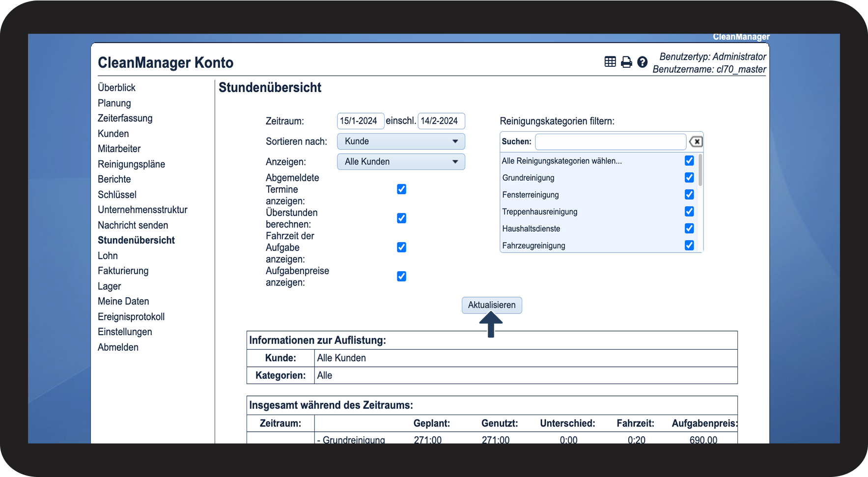
Task: Toggle Abgemeldete Termine anzeigen checkbox
Action: click(401, 189)
